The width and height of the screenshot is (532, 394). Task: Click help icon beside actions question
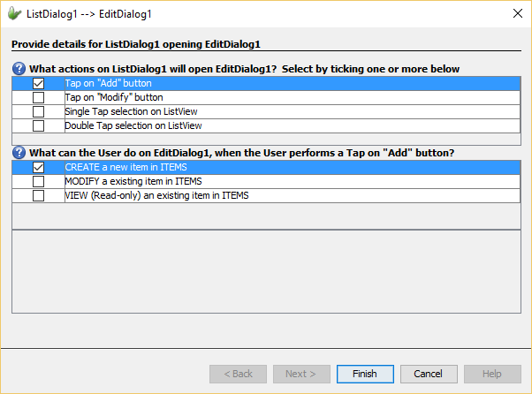[x=19, y=69]
